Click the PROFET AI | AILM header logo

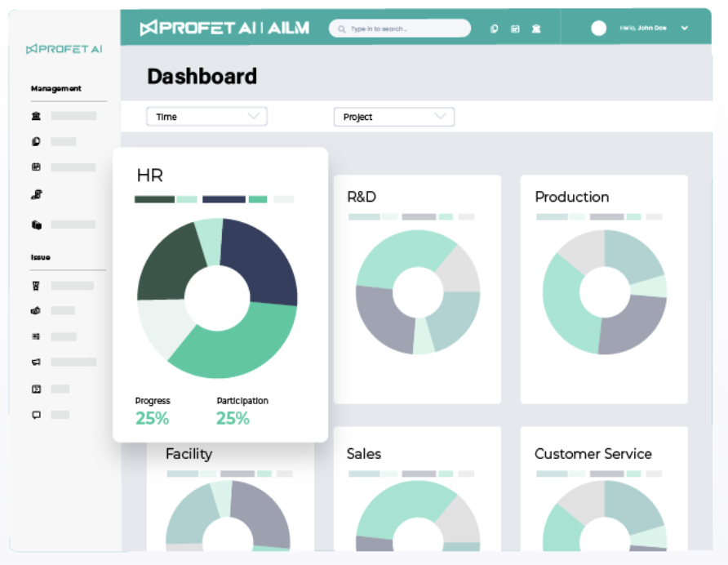224,29
